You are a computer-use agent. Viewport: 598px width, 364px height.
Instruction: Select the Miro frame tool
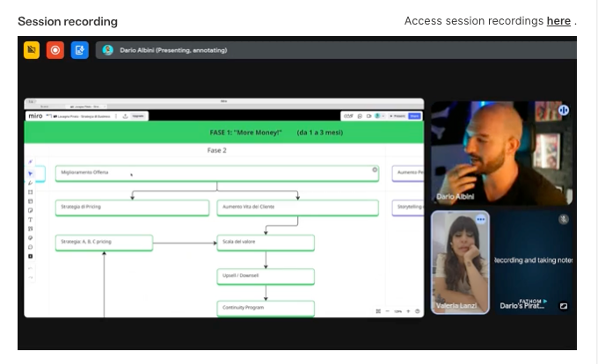pos(30,192)
